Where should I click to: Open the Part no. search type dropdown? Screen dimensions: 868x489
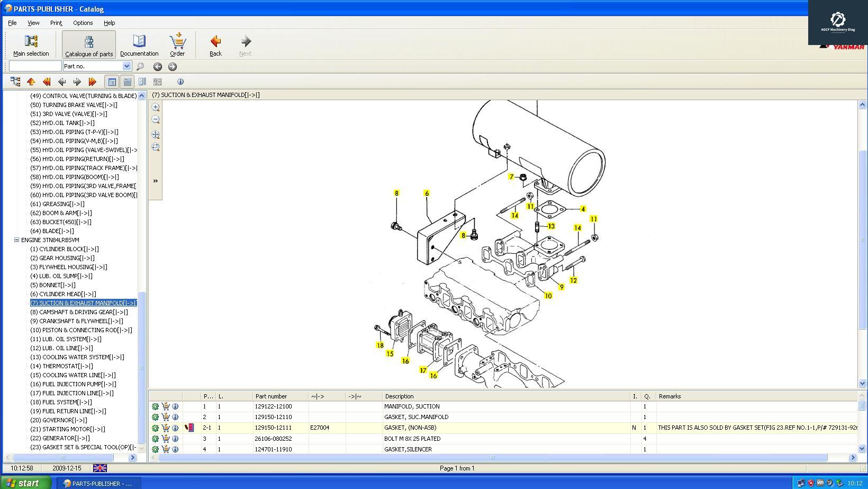pyautogui.click(x=126, y=66)
